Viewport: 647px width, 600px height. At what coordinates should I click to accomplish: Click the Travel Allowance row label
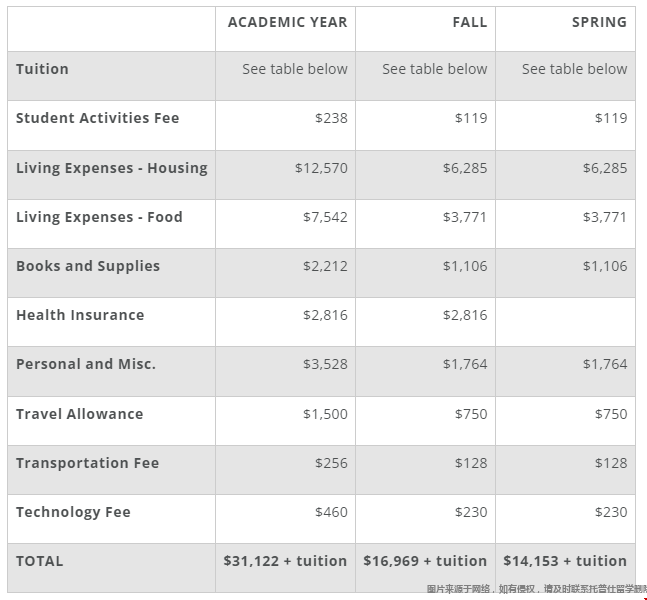coord(79,414)
